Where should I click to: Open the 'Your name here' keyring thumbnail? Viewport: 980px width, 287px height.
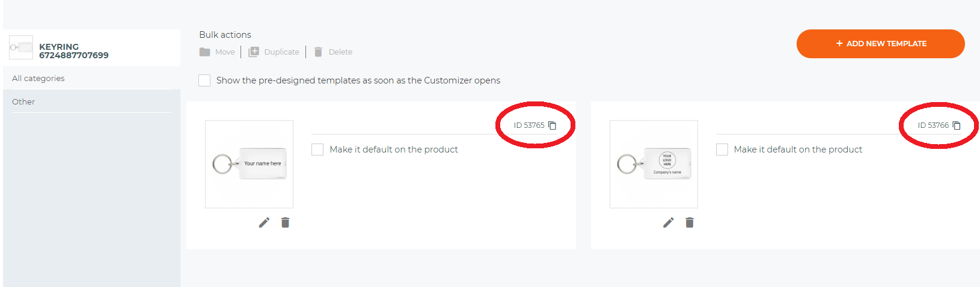tap(249, 164)
